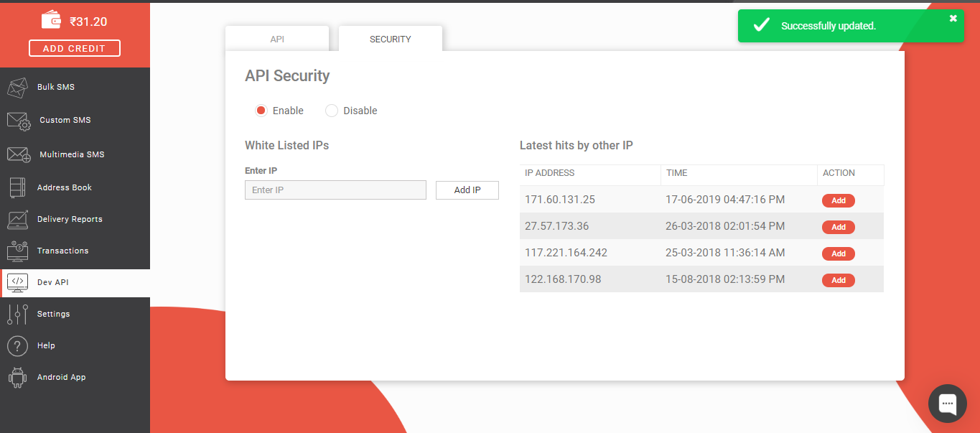Add IP 171.60.131.25 to whitelist
This screenshot has height=433, width=980.
pyautogui.click(x=839, y=201)
